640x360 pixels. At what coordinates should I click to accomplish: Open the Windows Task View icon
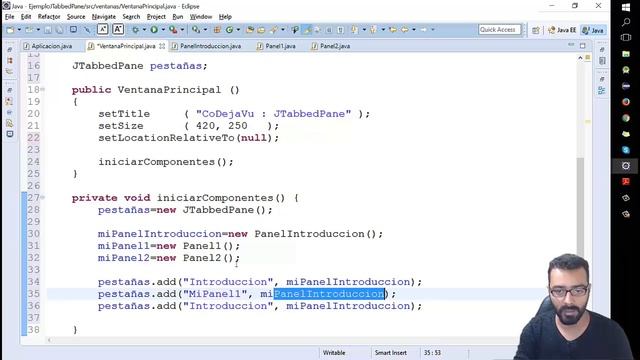626,38
